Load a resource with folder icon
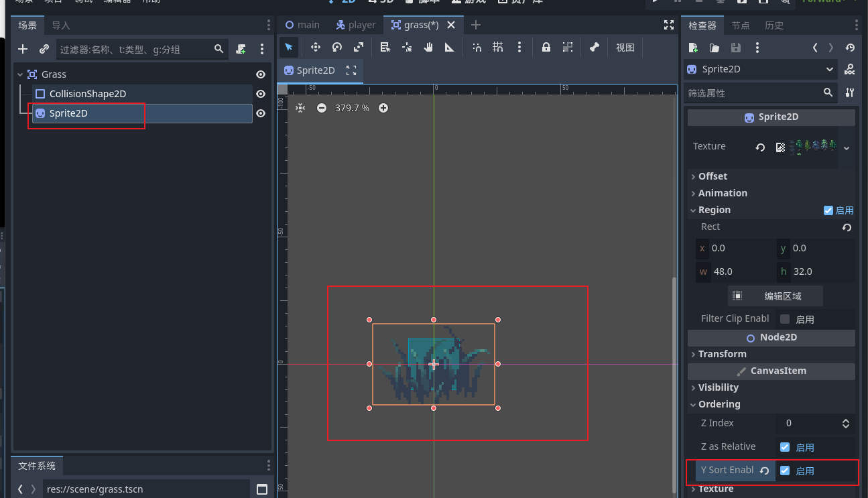868x498 pixels. tap(715, 48)
